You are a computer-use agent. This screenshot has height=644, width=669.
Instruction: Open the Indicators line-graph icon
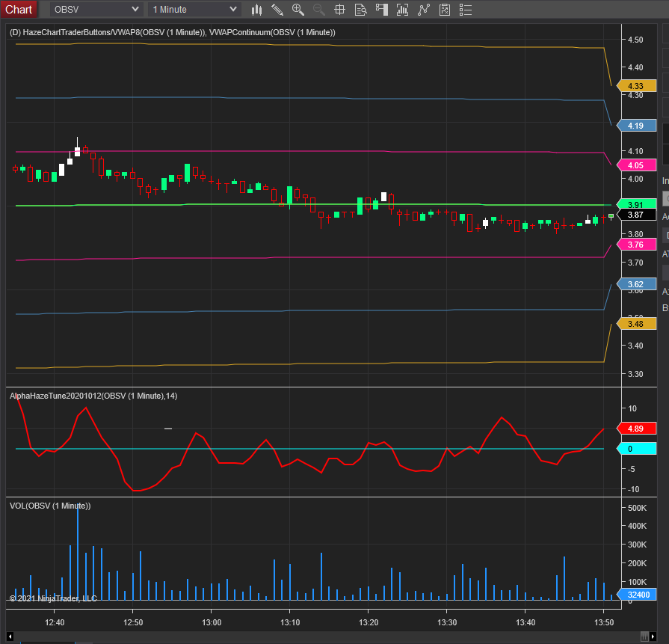click(423, 10)
